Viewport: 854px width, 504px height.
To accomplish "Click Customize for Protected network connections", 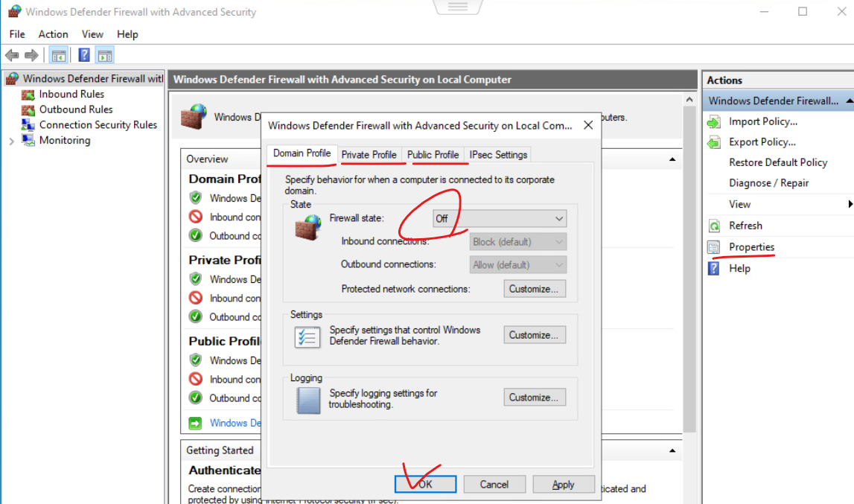I will [x=535, y=289].
